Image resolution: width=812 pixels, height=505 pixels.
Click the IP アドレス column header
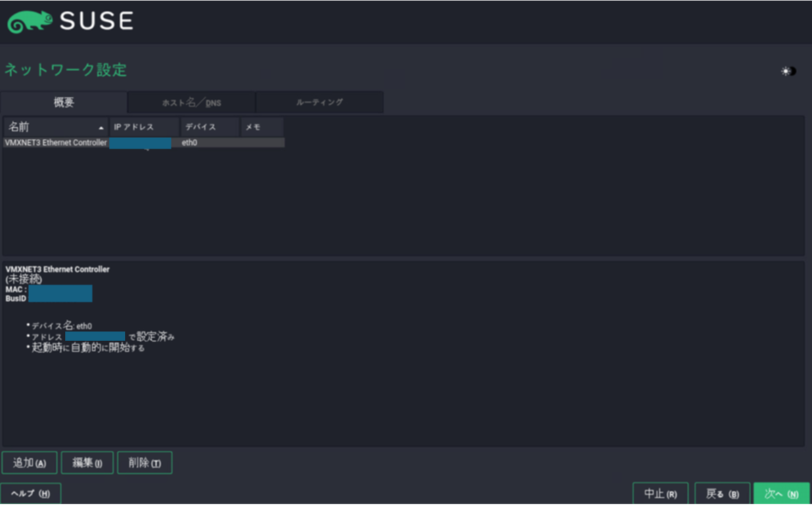tap(142, 127)
